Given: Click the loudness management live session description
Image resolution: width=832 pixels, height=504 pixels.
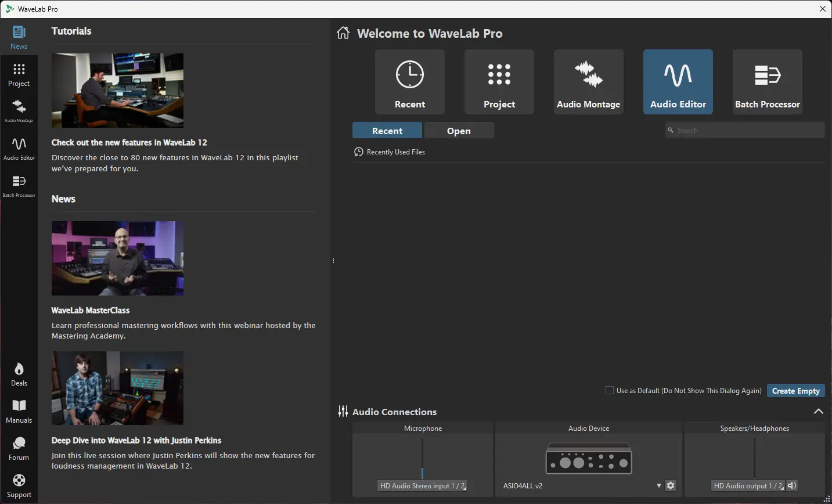Looking at the screenshot, I should [x=183, y=460].
